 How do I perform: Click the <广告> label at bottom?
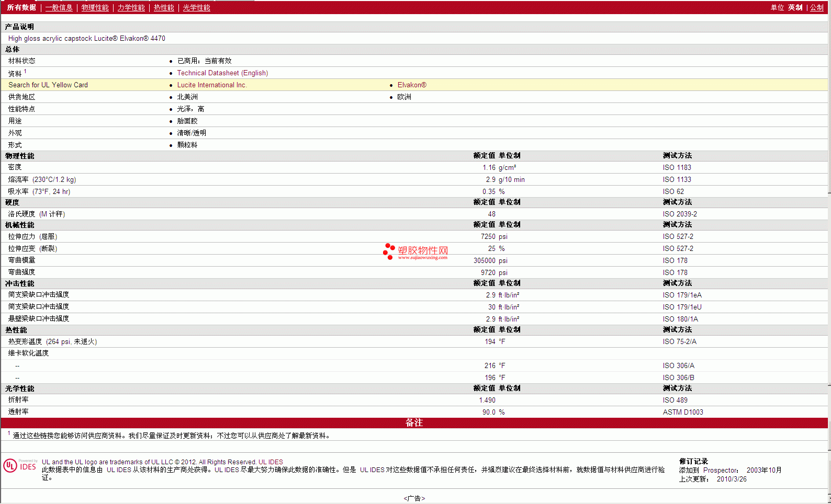(x=414, y=498)
